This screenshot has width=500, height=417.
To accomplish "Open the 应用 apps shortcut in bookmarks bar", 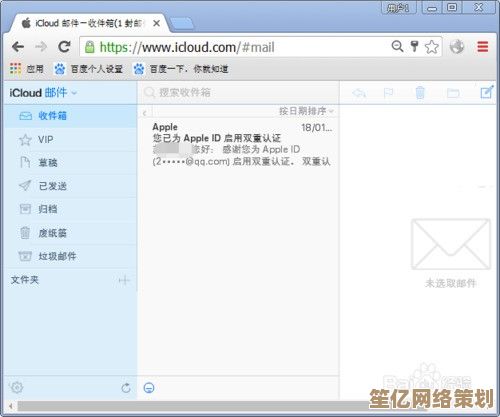I will [27, 69].
